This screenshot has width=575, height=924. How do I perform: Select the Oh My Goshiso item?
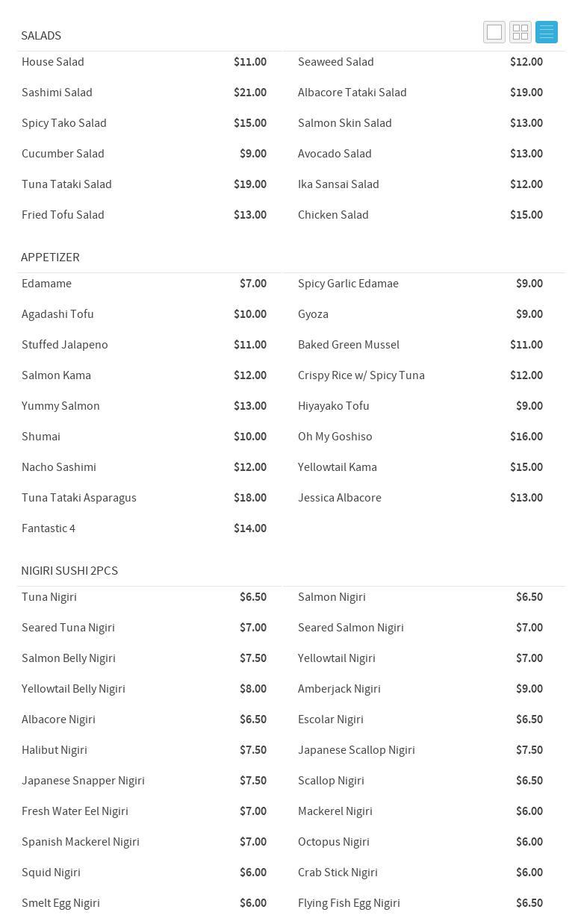tap(335, 437)
